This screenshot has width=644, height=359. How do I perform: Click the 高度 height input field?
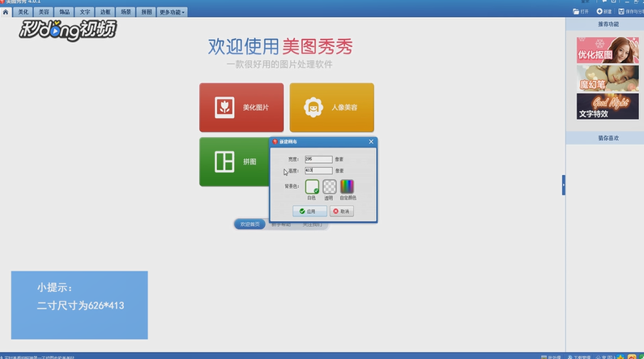(x=318, y=170)
